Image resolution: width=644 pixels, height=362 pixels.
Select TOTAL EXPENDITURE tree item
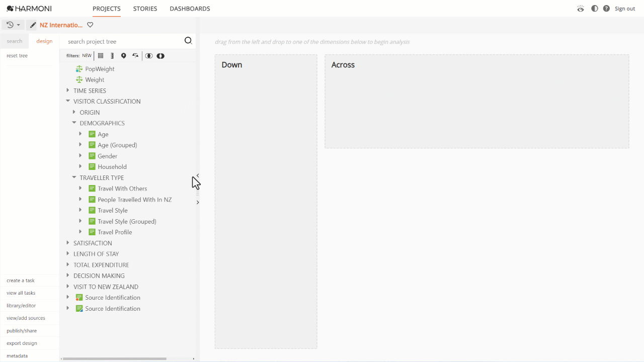point(101,265)
